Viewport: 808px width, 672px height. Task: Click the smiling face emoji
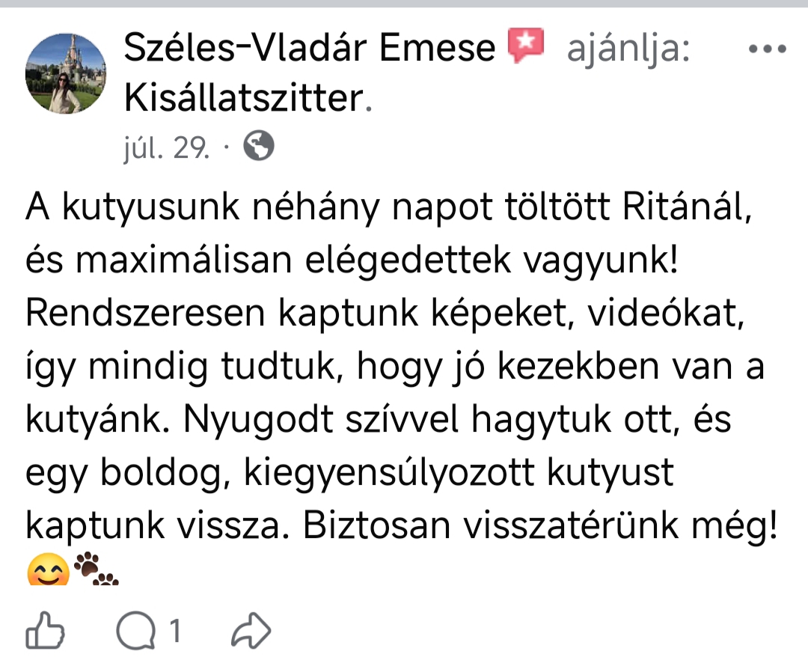tap(48, 572)
